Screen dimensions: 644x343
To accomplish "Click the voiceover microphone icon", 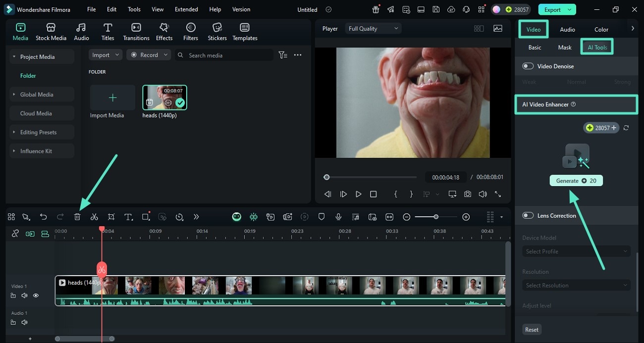I will point(338,217).
